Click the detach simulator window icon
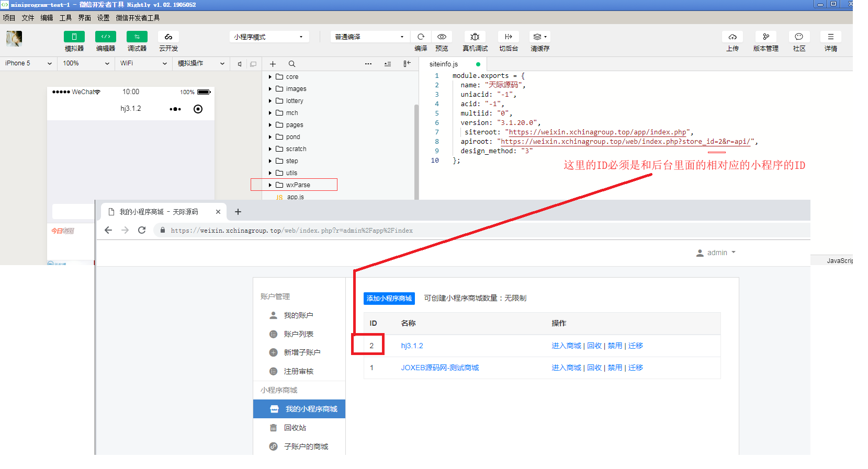This screenshot has width=868, height=469. point(253,64)
